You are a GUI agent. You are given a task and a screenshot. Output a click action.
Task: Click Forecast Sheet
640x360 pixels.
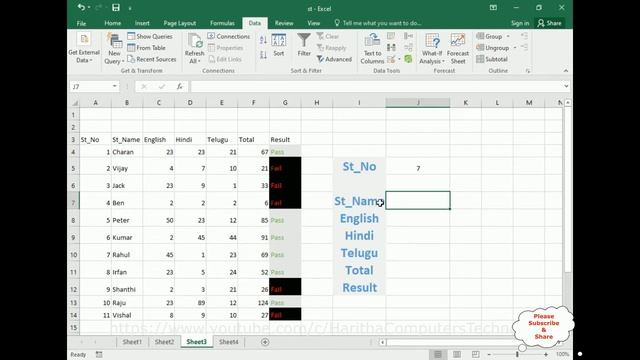click(458, 49)
